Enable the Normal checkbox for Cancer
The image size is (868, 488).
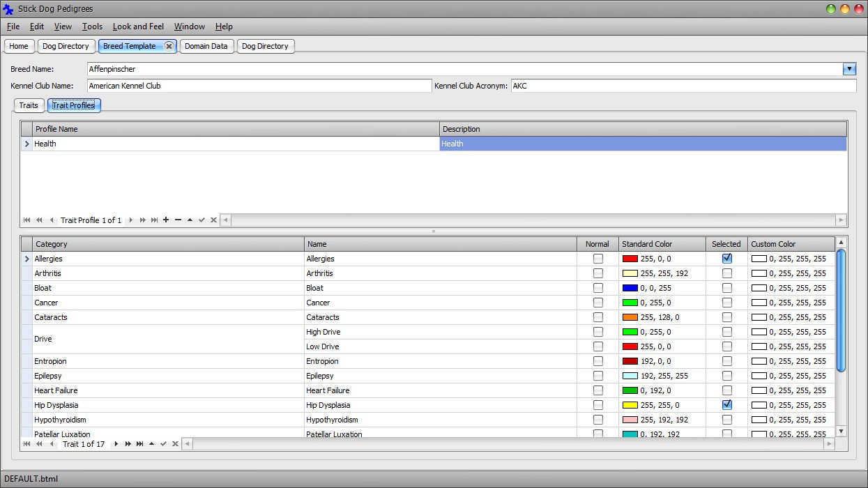click(x=597, y=302)
